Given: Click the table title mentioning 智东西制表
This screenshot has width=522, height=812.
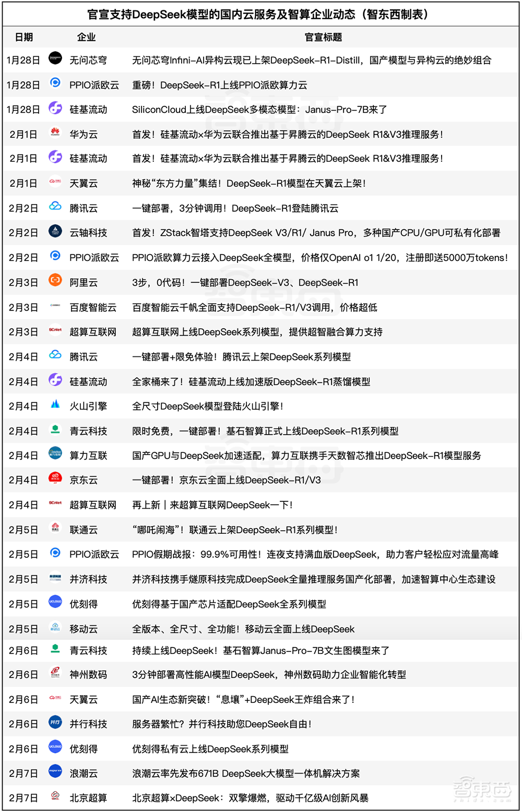Looking at the screenshot, I should [x=261, y=14].
